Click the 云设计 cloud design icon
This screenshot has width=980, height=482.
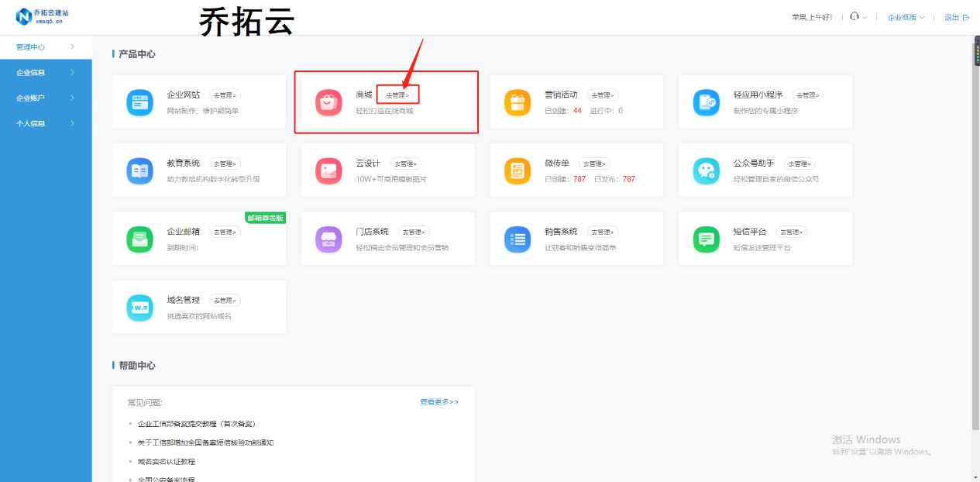point(328,170)
